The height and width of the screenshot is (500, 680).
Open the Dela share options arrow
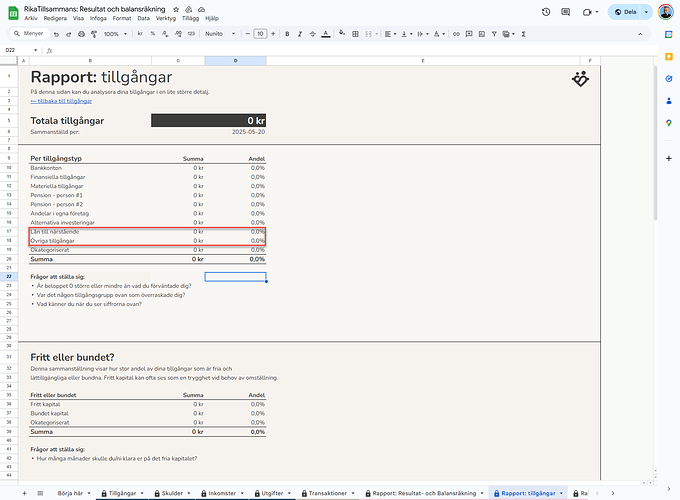pyautogui.click(x=644, y=12)
